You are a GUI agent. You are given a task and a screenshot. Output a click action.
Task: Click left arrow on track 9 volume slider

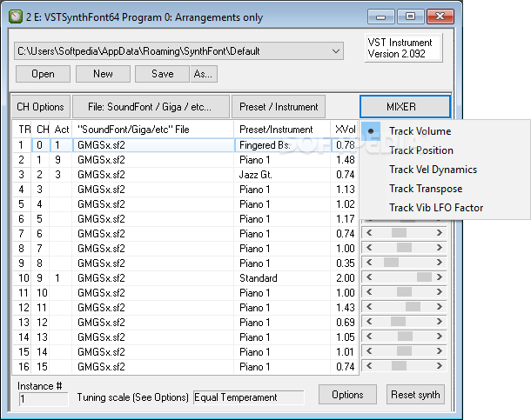point(369,263)
